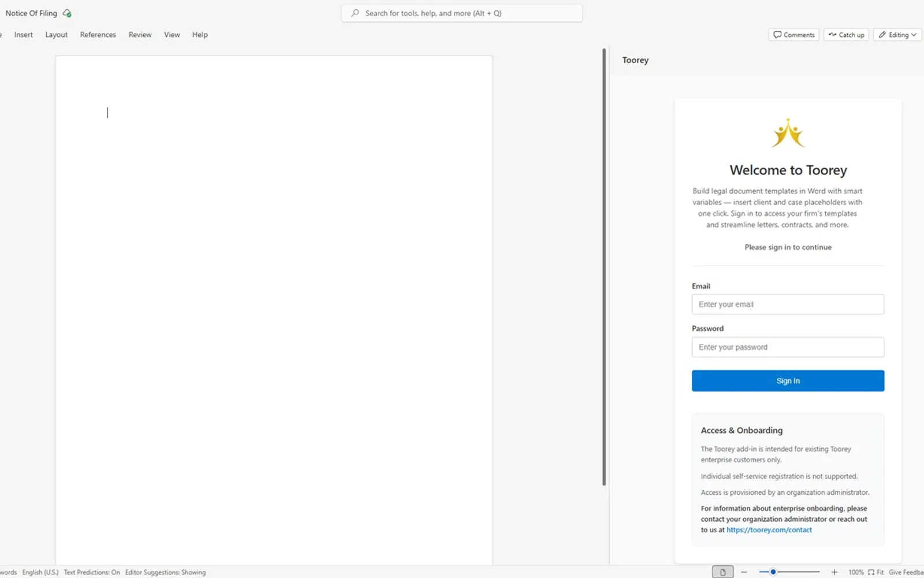Click the Welcome to Toorey heading

[788, 170]
